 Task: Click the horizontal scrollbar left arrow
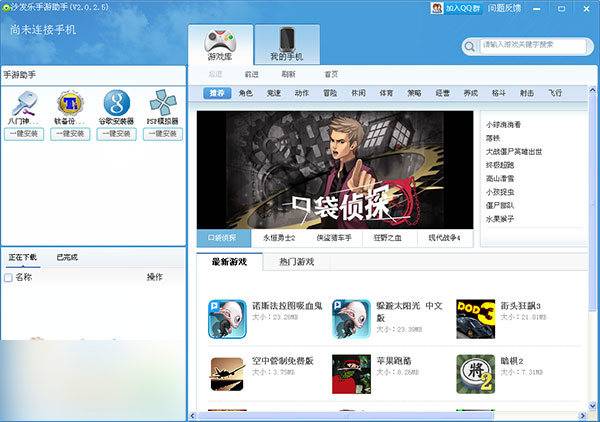click(192, 416)
